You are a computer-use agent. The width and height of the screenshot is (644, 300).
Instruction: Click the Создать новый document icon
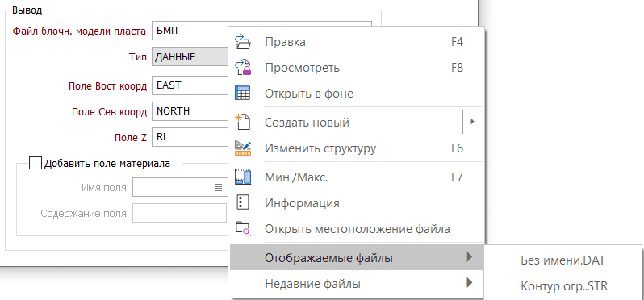click(x=242, y=123)
